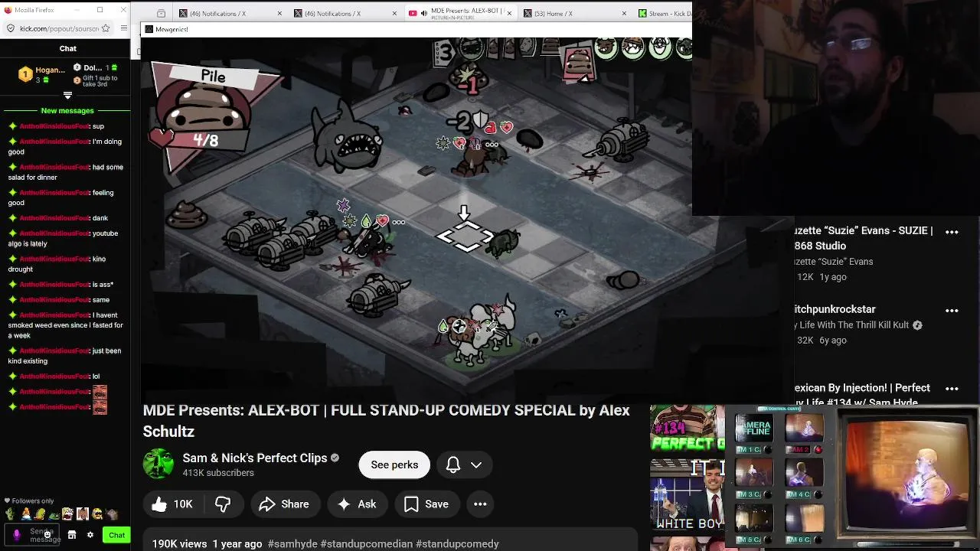Open options for 'exican By Injection' video

952,389
